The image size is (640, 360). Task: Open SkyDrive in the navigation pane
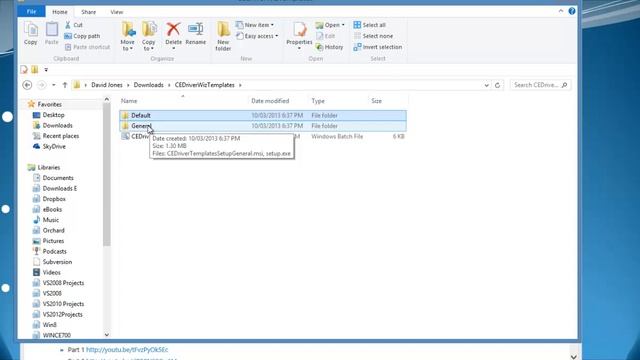54,147
